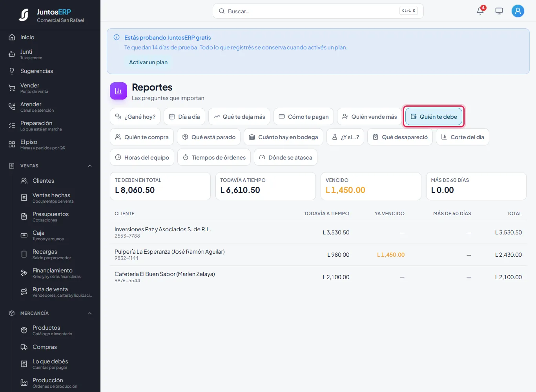
Task: Click the purple Reportes chart icon
Action: (119, 91)
